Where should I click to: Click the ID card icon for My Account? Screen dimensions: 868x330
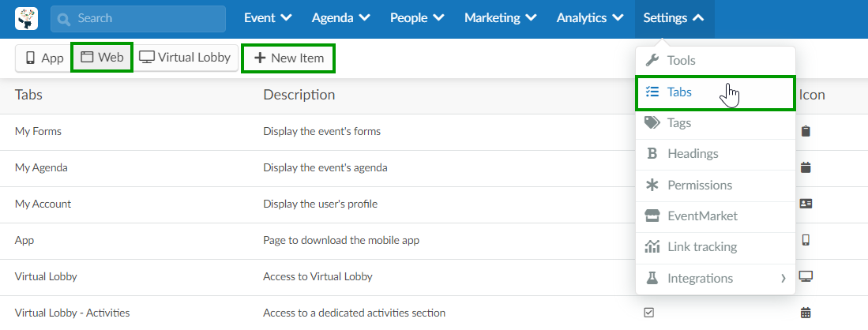coord(806,204)
